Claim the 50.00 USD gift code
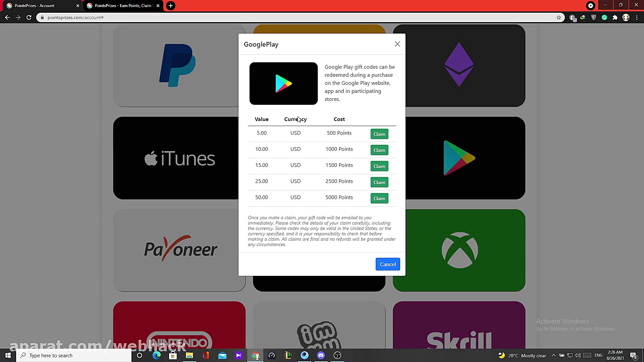Screen dimensions: 644x362 tap(379, 198)
